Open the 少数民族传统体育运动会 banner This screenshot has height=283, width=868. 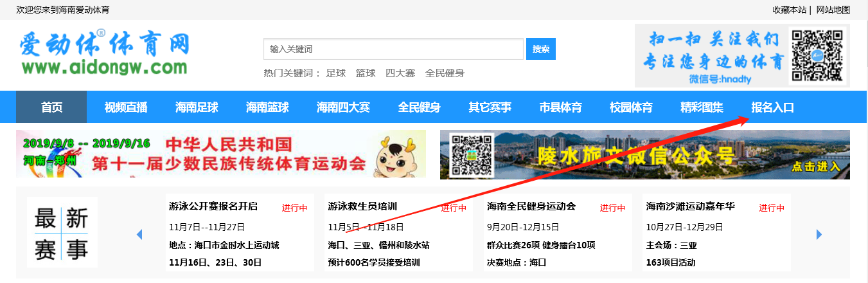(x=221, y=154)
